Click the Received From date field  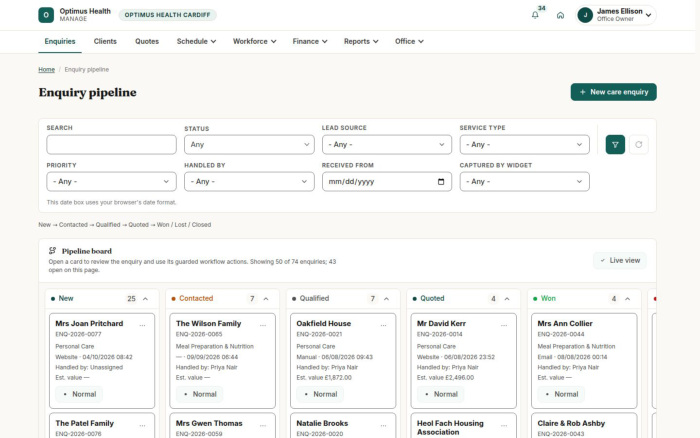pos(387,182)
